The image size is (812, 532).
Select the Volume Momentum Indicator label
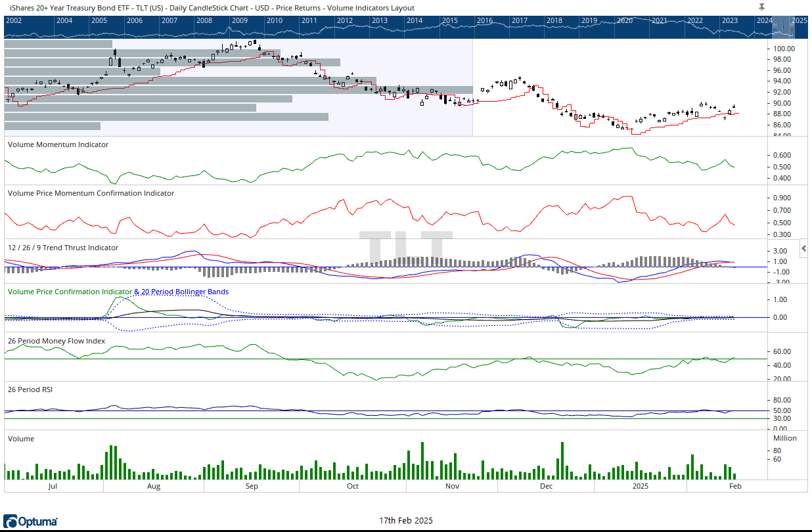pos(57,144)
